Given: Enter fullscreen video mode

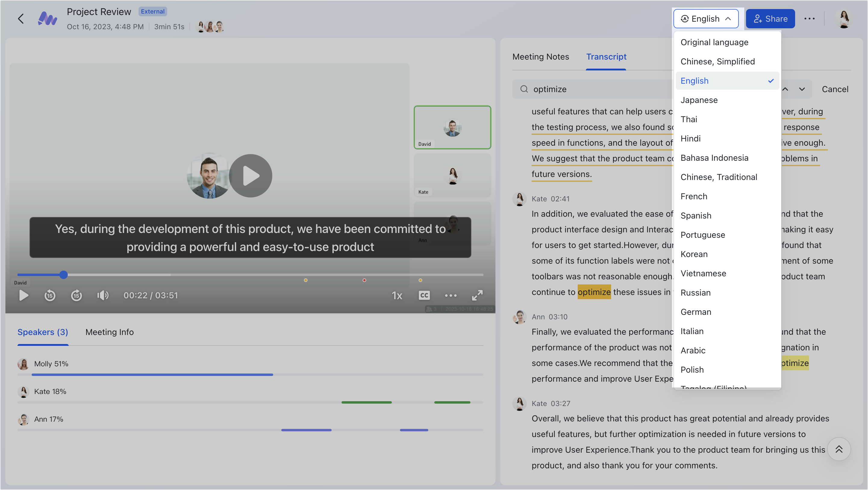Looking at the screenshot, I should 477,295.
